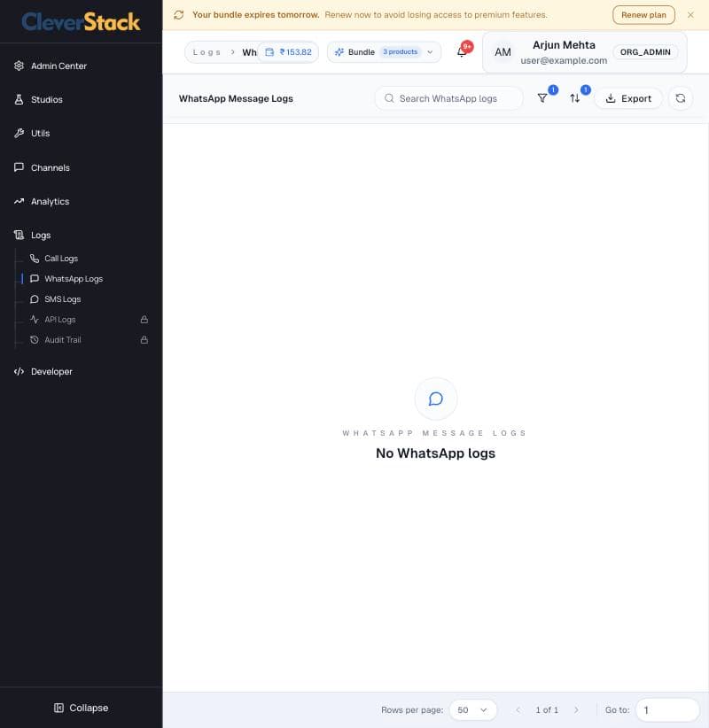Open the filter icon in the toolbar
Image resolution: width=709 pixels, height=728 pixels.
pyautogui.click(x=541, y=98)
